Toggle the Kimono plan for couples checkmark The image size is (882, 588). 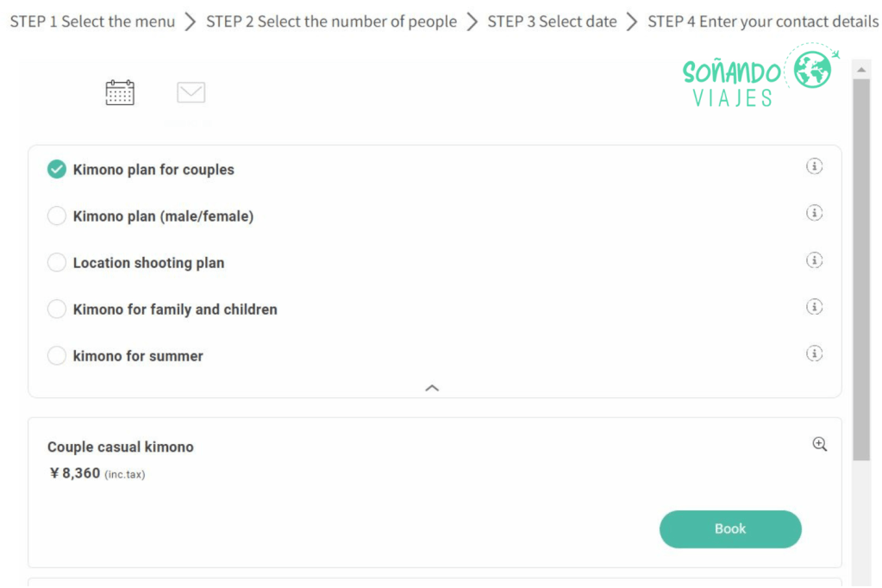[57, 170]
